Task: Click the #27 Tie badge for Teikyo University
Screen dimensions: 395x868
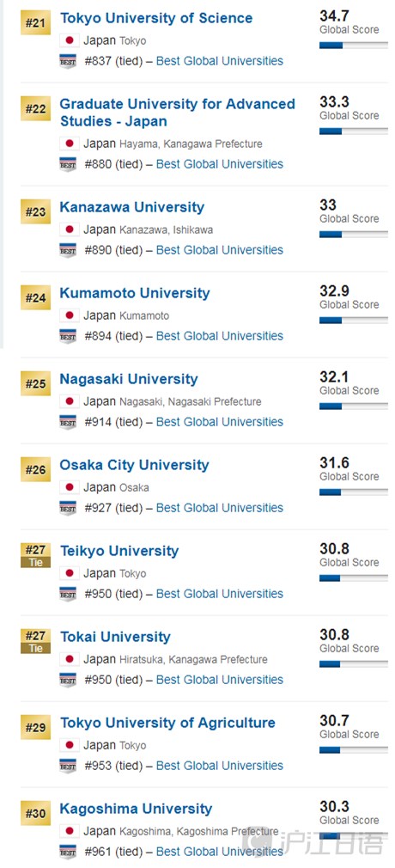Action: [x=35, y=555]
